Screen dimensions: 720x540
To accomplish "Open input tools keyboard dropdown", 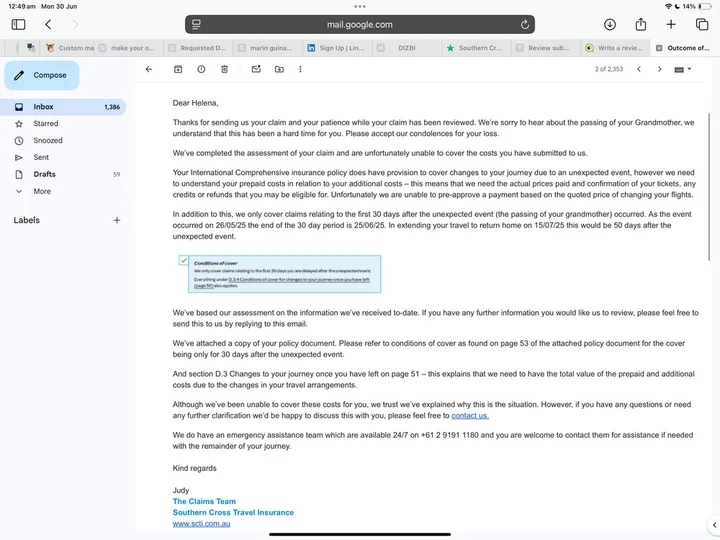I will tap(683, 69).
